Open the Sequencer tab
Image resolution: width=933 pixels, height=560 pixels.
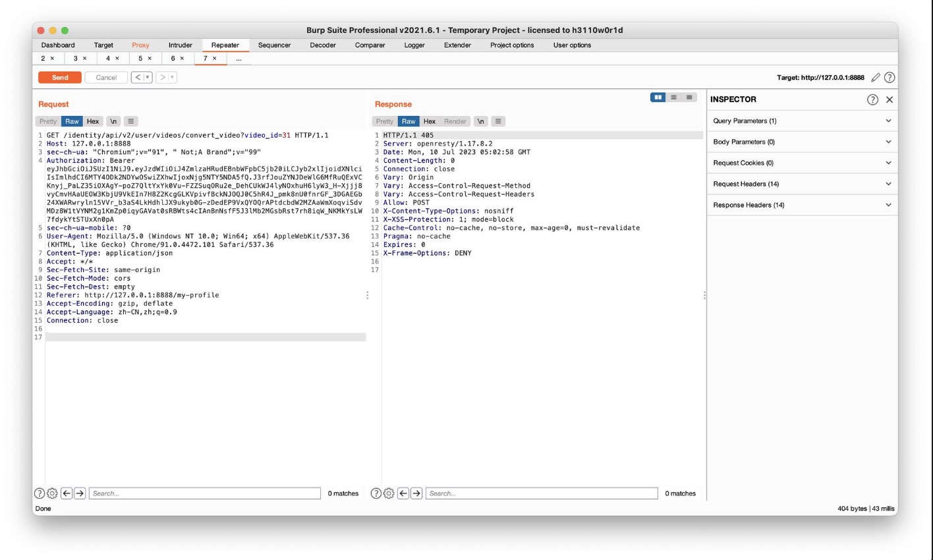274,45
